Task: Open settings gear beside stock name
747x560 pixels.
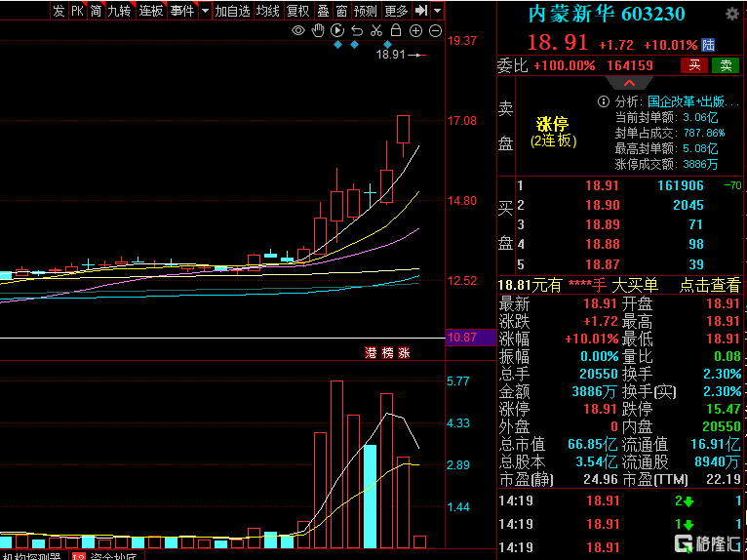Action: [x=731, y=14]
